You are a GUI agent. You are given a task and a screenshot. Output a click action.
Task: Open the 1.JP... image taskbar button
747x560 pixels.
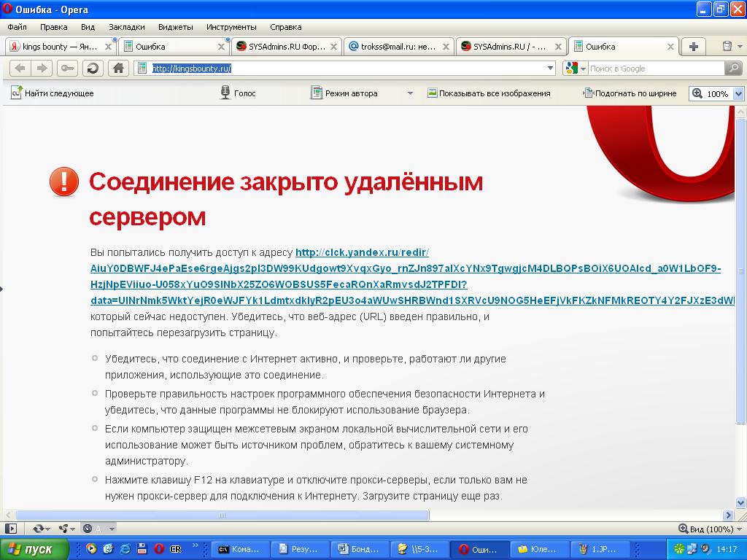(600, 549)
